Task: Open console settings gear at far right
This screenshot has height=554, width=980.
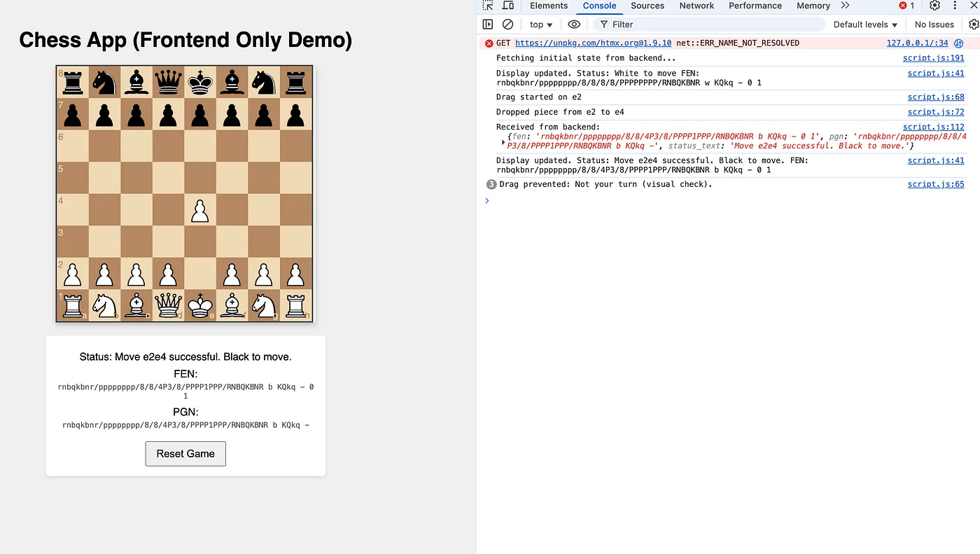Action: coord(974,25)
